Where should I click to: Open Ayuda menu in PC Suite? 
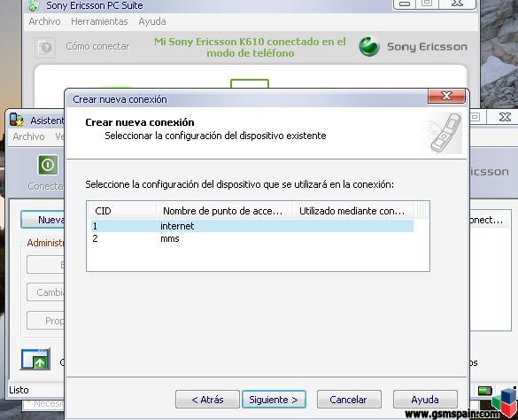point(152,21)
